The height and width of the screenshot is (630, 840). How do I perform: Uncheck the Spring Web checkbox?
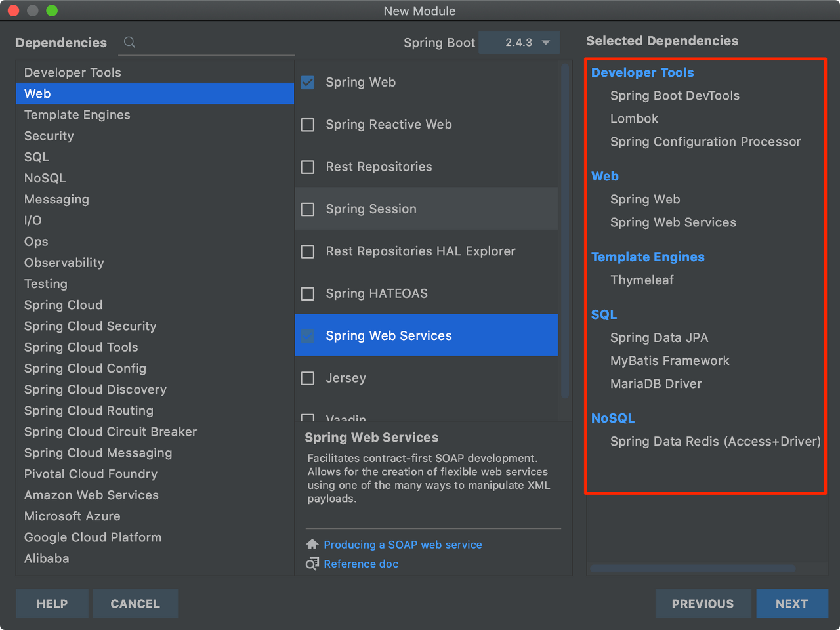[x=308, y=82]
